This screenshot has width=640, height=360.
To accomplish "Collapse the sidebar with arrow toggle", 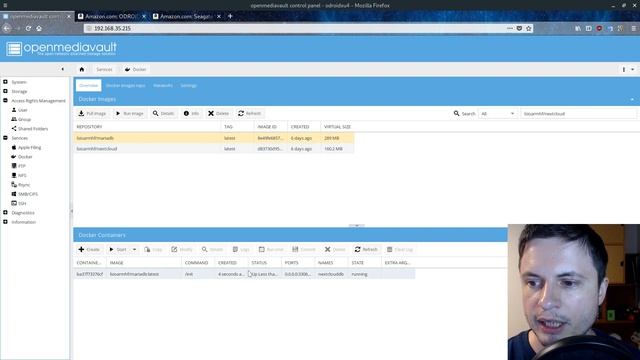I will [62, 69].
